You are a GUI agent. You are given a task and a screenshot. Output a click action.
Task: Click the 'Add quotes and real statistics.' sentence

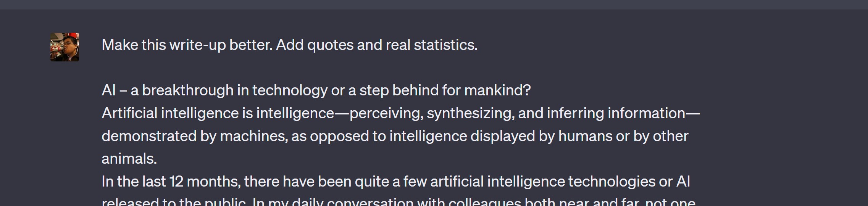[x=377, y=45]
